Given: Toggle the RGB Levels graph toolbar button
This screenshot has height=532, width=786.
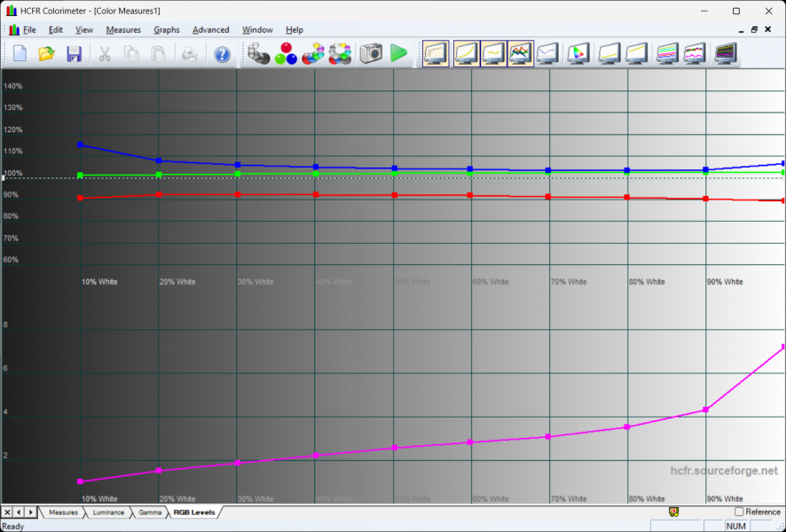Looking at the screenshot, I should point(520,54).
